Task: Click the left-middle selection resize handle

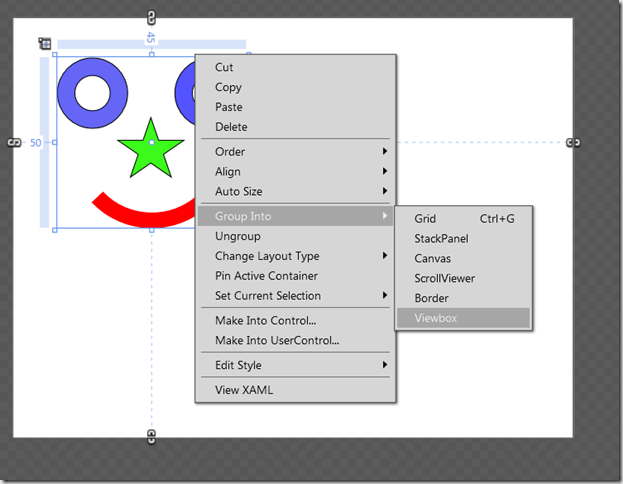Action: 55,142
